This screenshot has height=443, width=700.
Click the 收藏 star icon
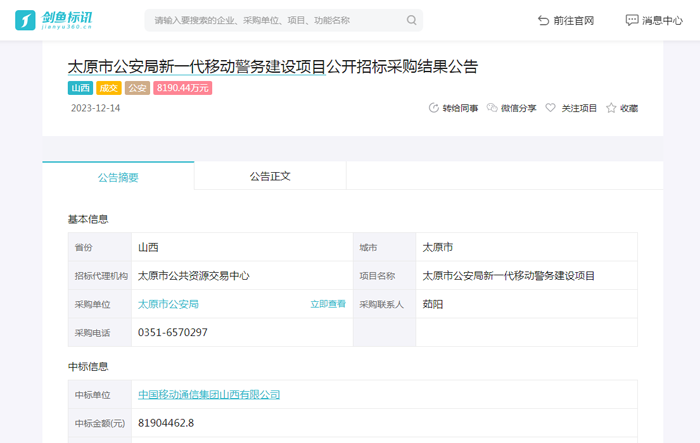(611, 108)
